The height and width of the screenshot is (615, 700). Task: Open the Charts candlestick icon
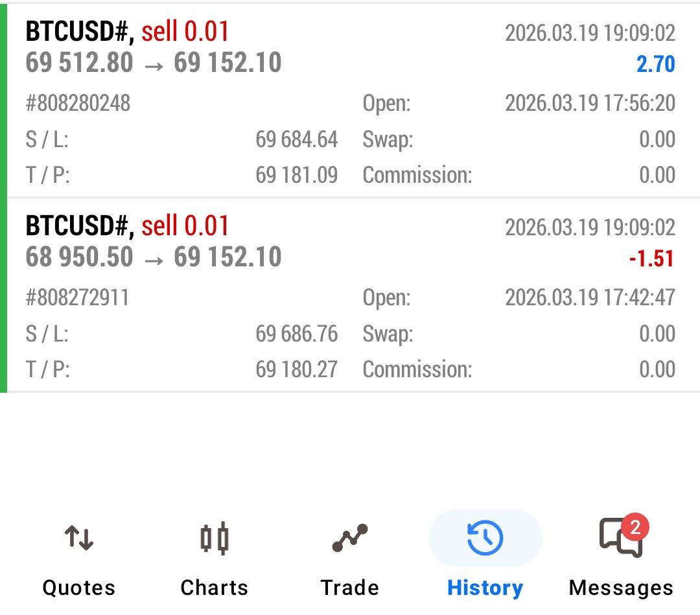(x=214, y=538)
